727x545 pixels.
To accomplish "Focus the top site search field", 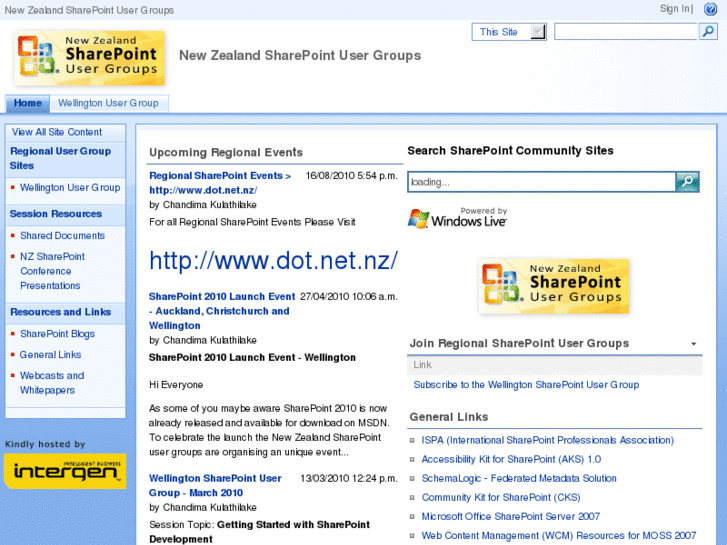I will (626, 32).
